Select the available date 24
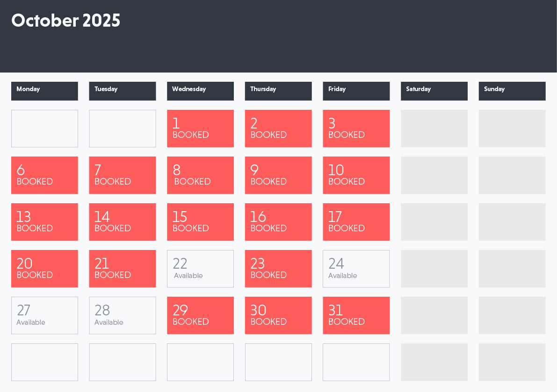This screenshot has height=392, width=557. tap(356, 269)
